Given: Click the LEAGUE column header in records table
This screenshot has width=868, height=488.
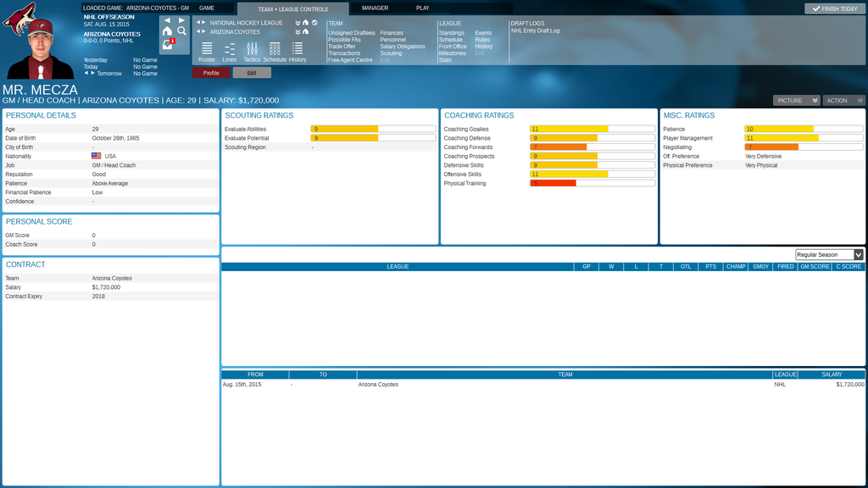Looking at the screenshot, I should click(398, 267).
